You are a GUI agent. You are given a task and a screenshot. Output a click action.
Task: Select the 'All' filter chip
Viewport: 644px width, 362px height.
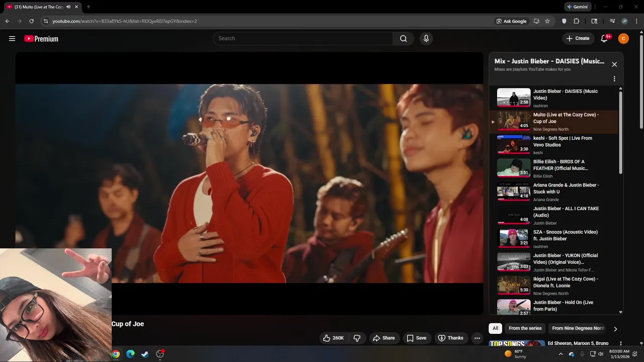click(x=495, y=328)
